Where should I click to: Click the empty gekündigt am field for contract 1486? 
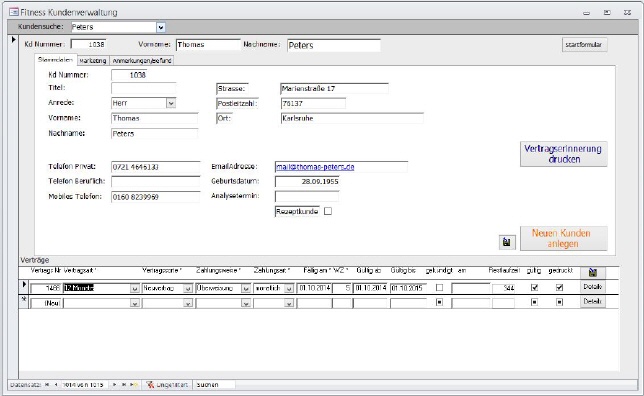point(471,288)
